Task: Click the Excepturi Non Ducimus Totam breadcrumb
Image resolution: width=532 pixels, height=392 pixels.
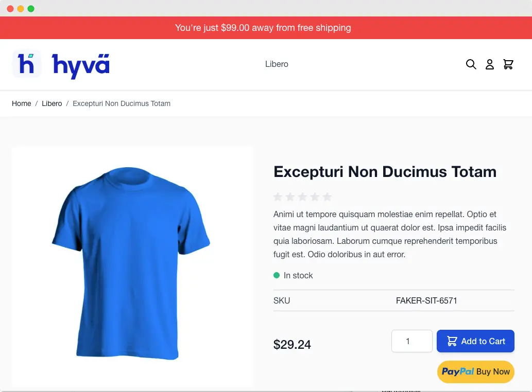Action: [122, 103]
